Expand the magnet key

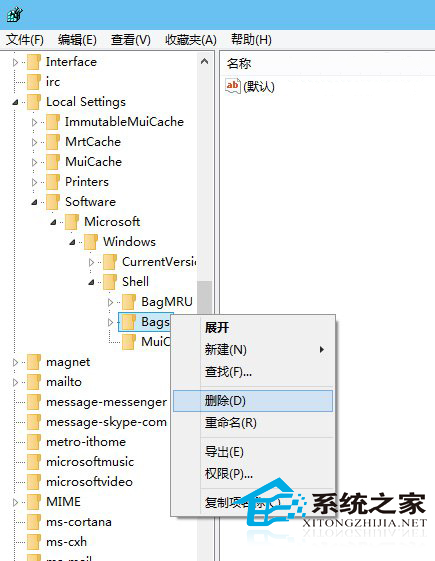15,363
